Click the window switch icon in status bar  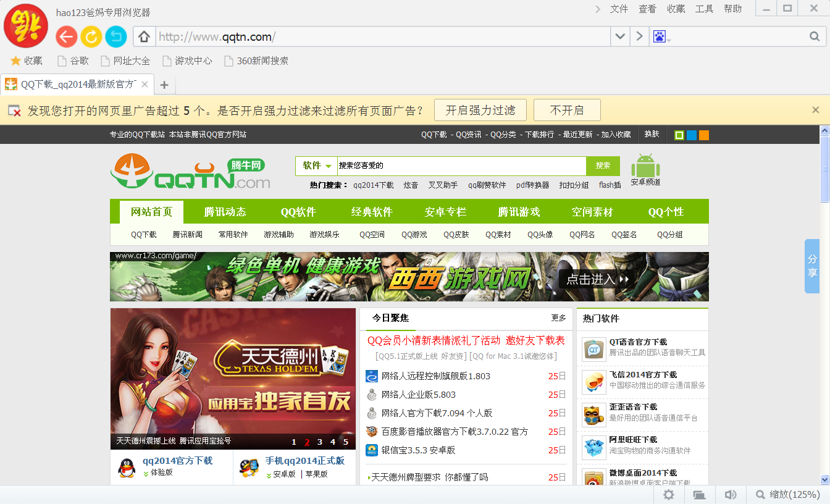pyautogui.click(x=699, y=495)
